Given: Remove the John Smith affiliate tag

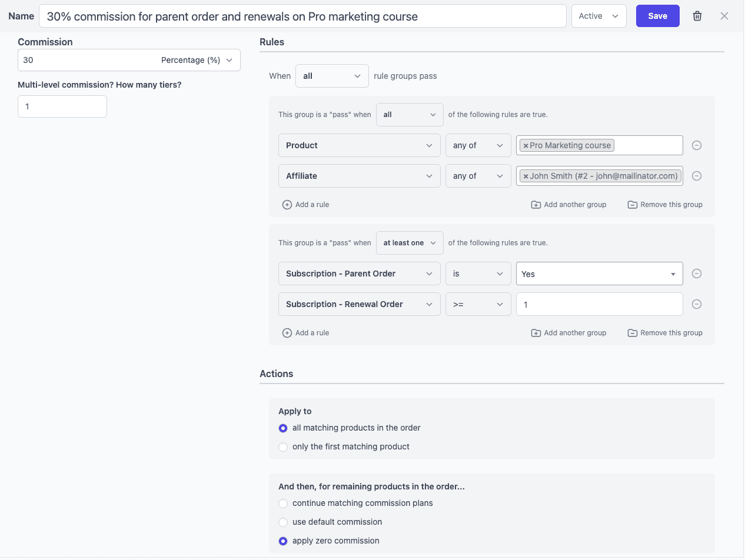Looking at the screenshot, I should click(526, 176).
